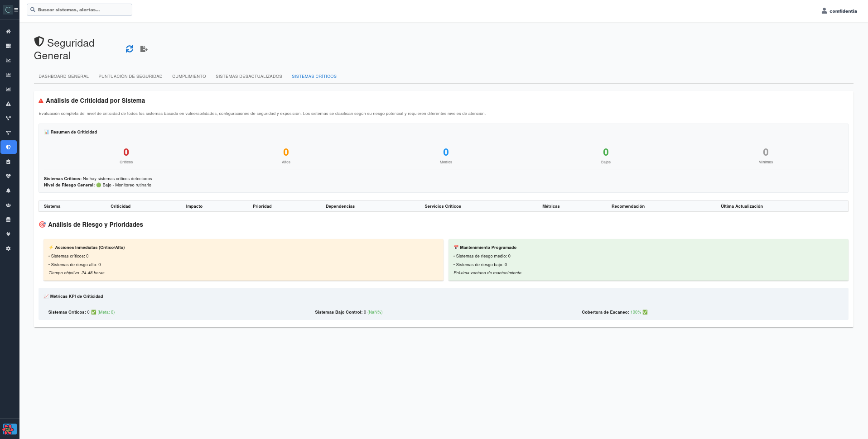Open the clipboard check sidebar icon
Screen dimensions: 868x439
coord(8,162)
